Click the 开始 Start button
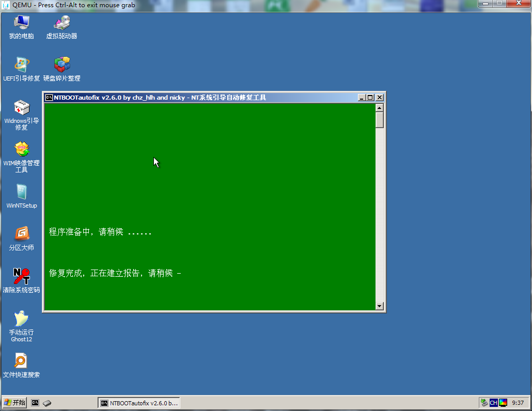 pos(14,403)
